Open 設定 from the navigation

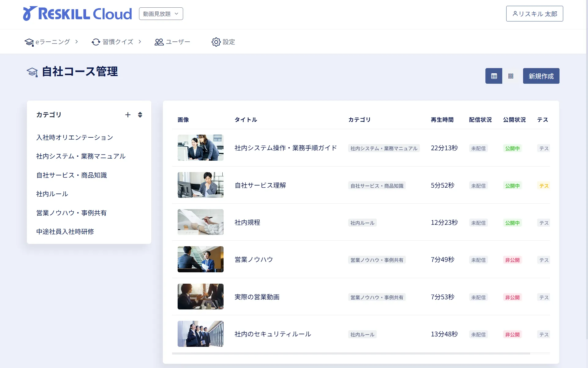click(x=223, y=42)
